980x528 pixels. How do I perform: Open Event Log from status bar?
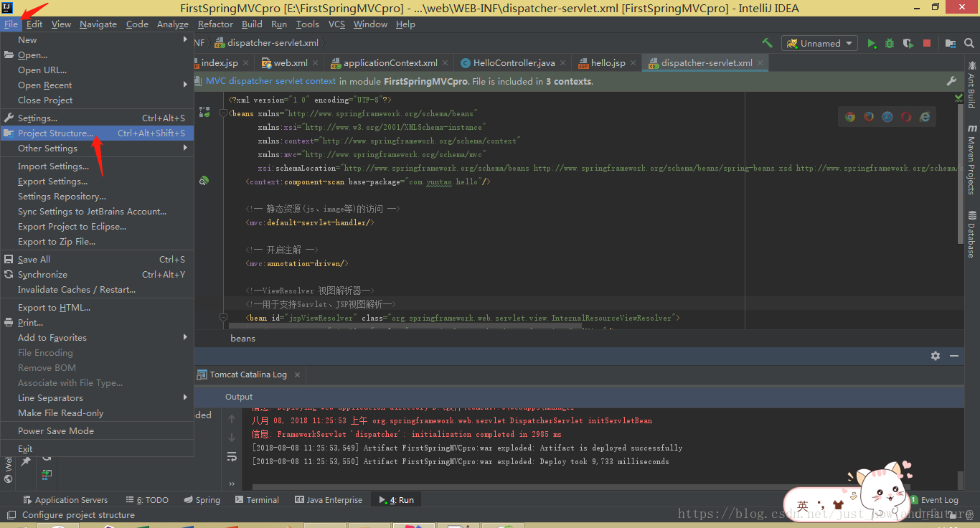coord(933,500)
